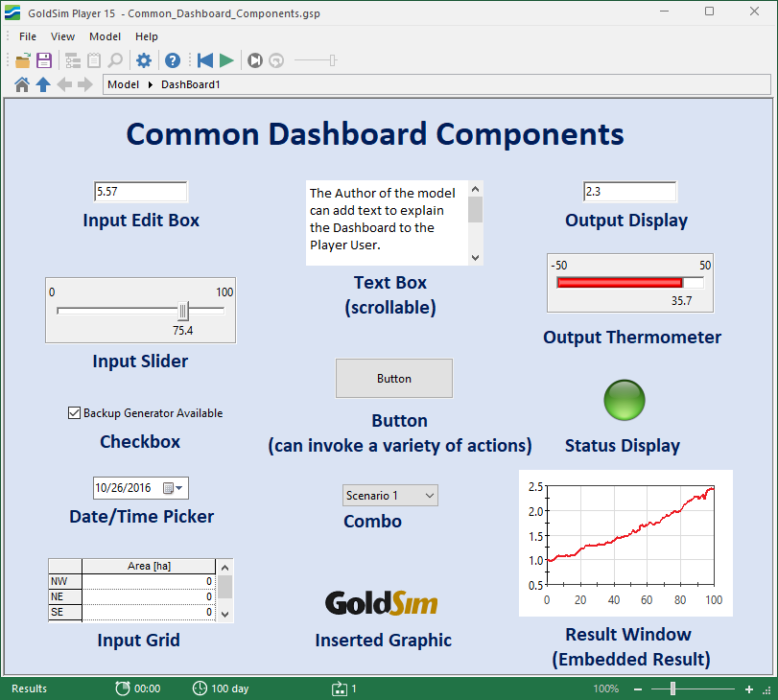
Task: Expand the breadcrumb arrow after Model
Action: [151, 84]
